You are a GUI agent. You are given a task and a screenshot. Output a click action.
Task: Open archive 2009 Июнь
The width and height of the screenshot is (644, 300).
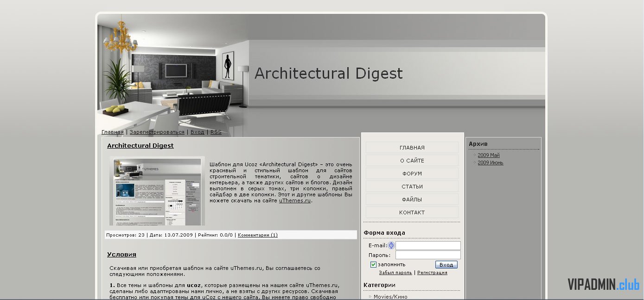(x=491, y=162)
